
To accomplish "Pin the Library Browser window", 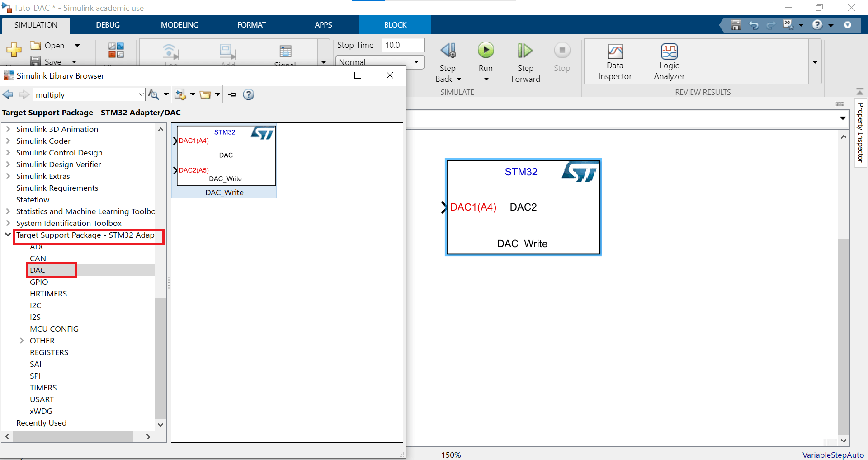I will [232, 94].
